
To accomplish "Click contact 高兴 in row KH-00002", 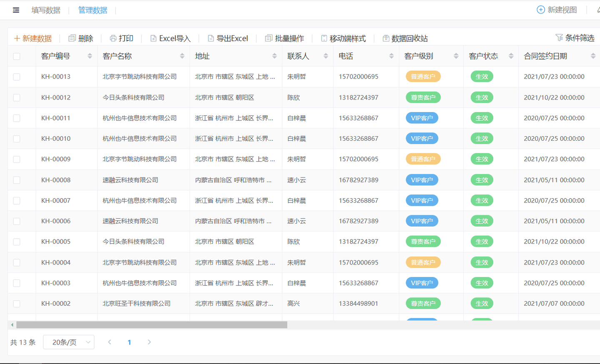I will click(x=293, y=304).
